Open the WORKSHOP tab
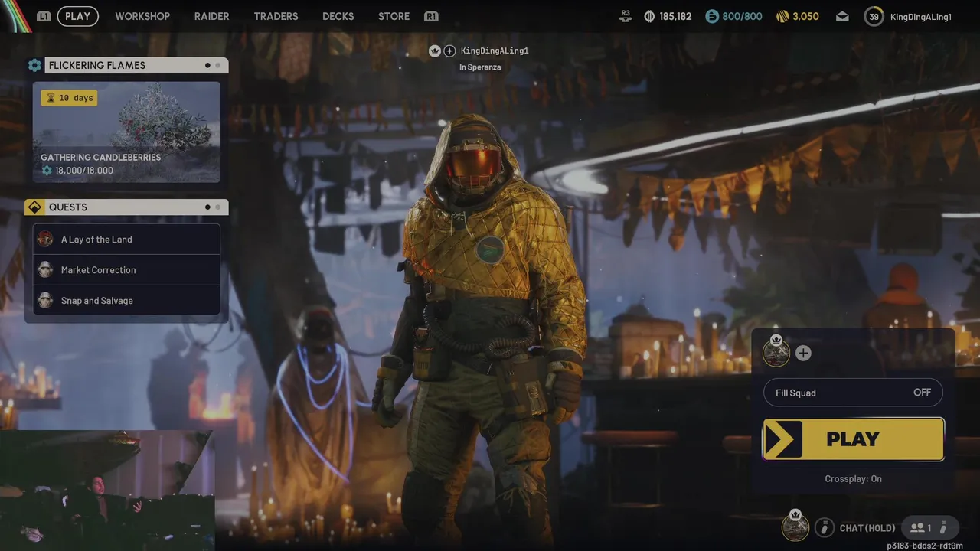The height and width of the screenshot is (551, 980). [142, 16]
